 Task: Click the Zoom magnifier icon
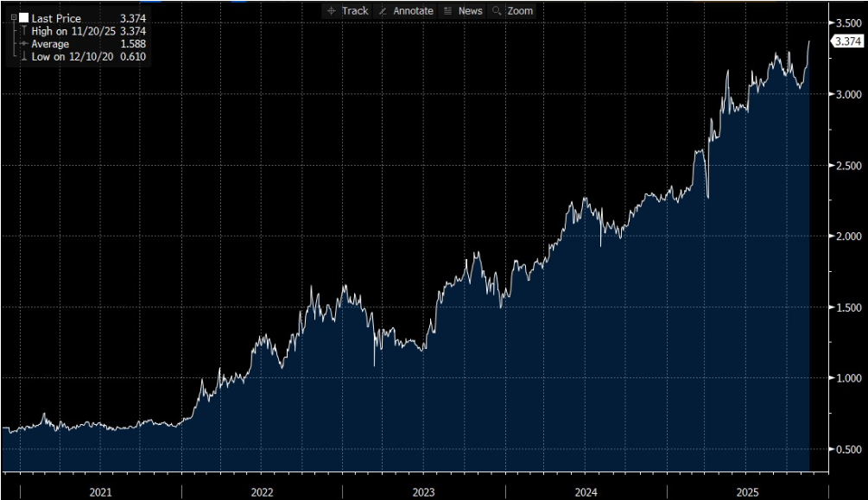coord(497,11)
